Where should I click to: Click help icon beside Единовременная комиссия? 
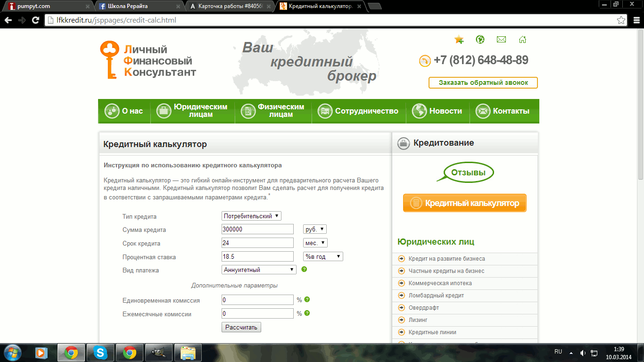point(307,299)
